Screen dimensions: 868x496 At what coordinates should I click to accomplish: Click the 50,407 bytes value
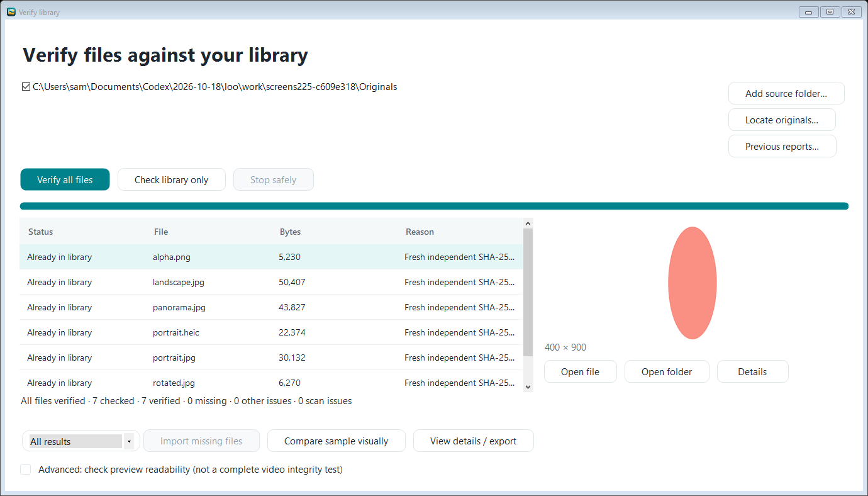point(292,282)
